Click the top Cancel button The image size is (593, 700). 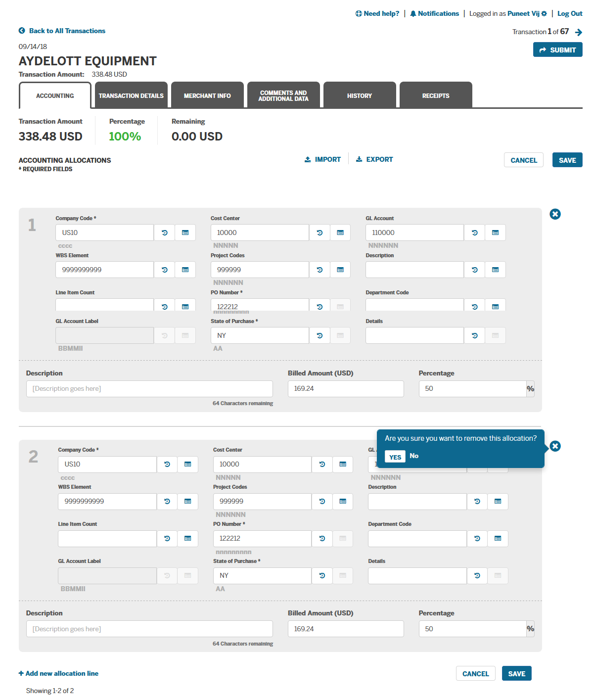click(x=524, y=160)
